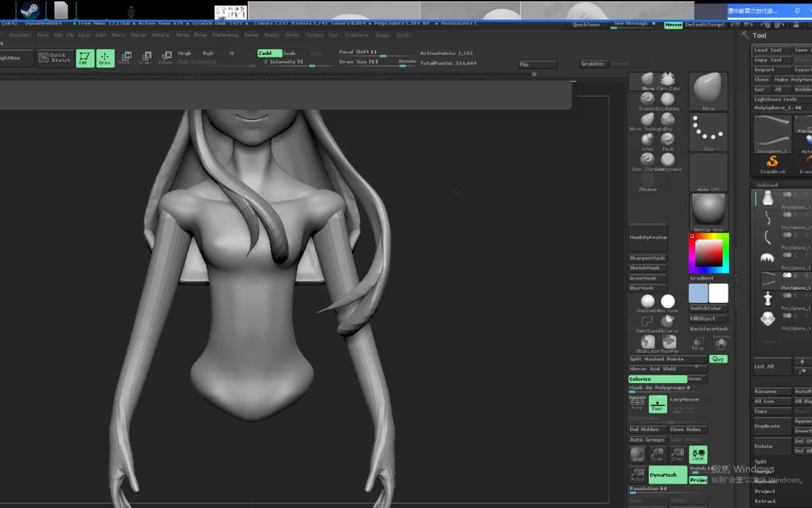Click the light blue secondary color swatch
812x508 pixels.
click(698, 293)
